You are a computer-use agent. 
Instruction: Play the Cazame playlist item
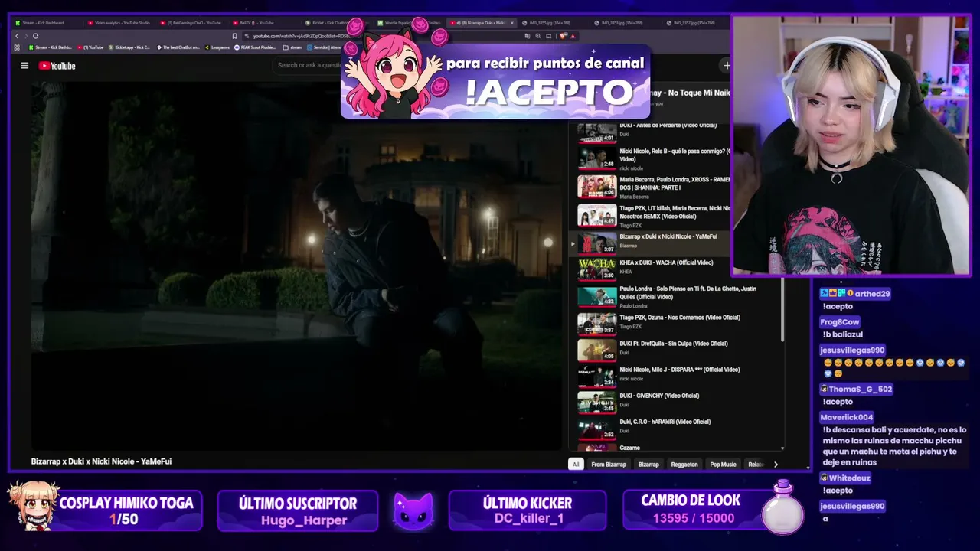(x=629, y=448)
